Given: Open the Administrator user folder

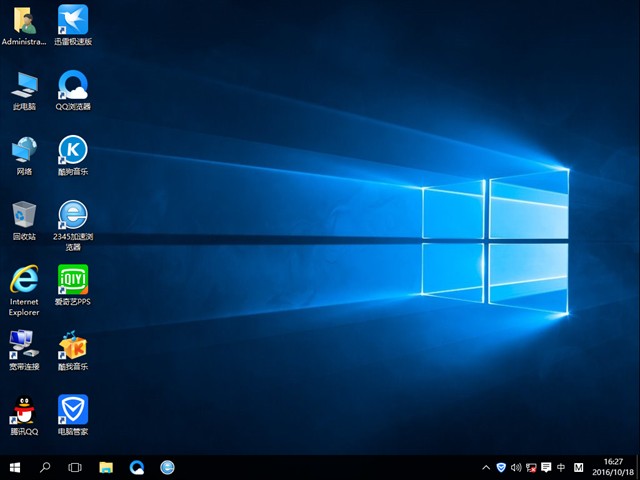Looking at the screenshot, I should tap(24, 20).
